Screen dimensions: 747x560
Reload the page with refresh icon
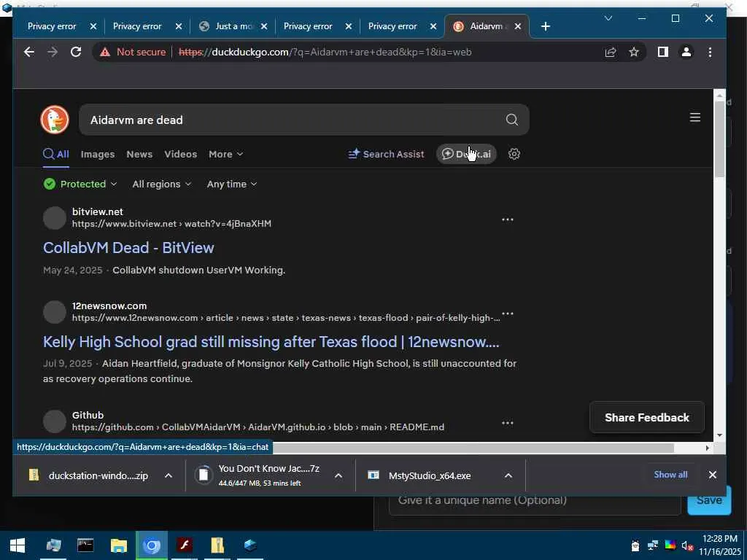click(x=76, y=52)
